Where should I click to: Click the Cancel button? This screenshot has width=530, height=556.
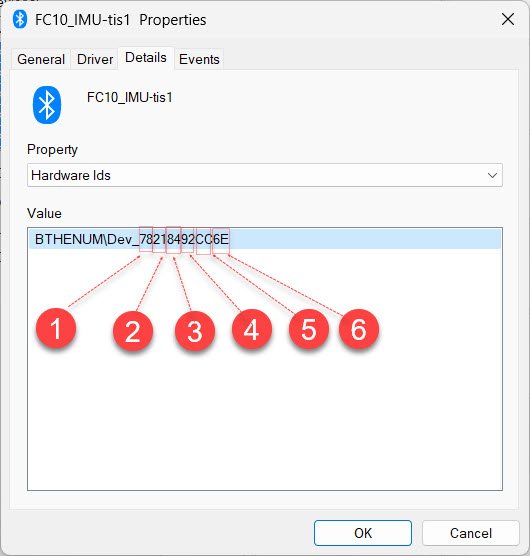(471, 533)
